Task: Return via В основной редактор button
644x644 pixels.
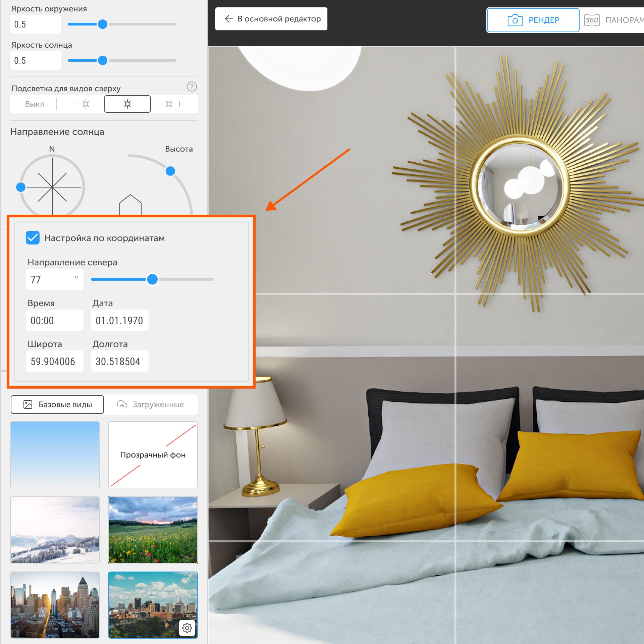Action: (271, 19)
